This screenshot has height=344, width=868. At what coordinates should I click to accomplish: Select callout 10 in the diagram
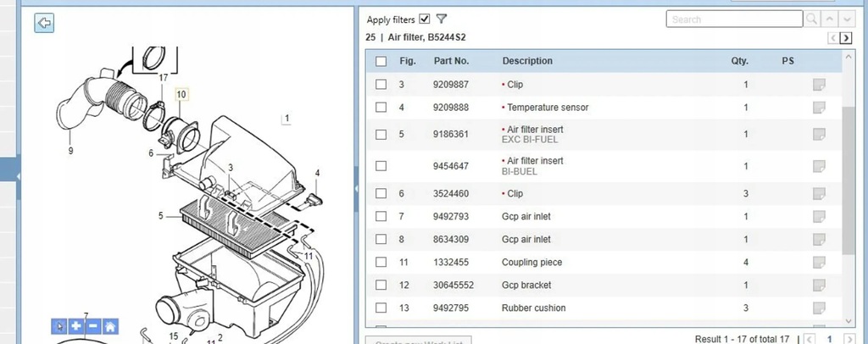pyautogui.click(x=181, y=95)
